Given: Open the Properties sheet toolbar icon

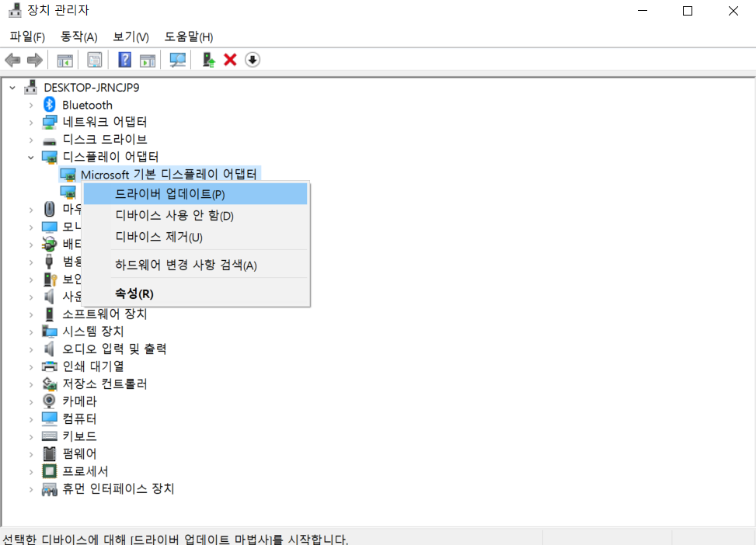Looking at the screenshot, I should tap(95, 61).
